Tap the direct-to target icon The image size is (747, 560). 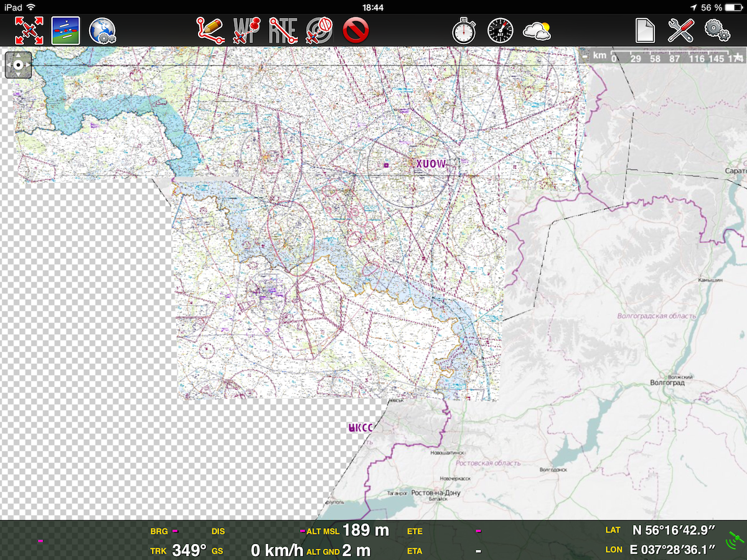point(319,30)
